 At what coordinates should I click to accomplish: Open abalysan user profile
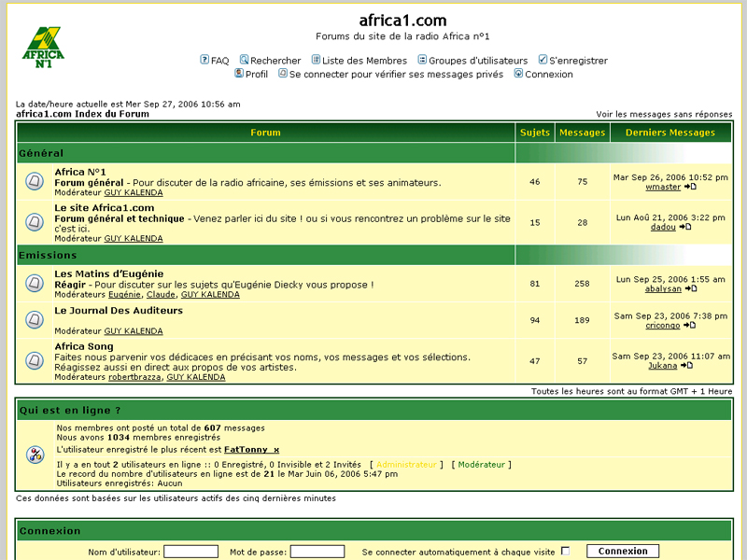pos(663,288)
